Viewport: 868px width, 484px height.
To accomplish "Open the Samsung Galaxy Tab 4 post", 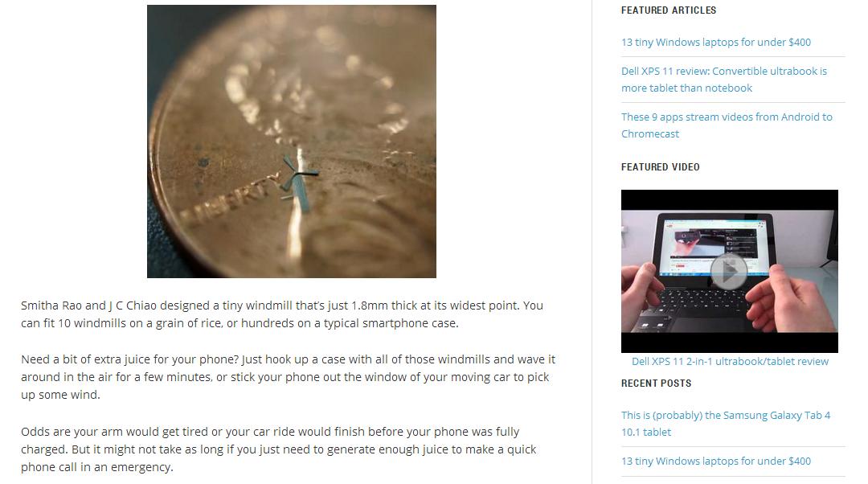I will pyautogui.click(x=726, y=424).
